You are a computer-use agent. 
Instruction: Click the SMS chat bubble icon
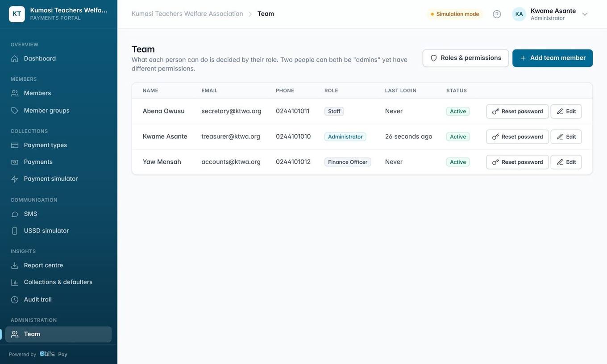click(15, 214)
